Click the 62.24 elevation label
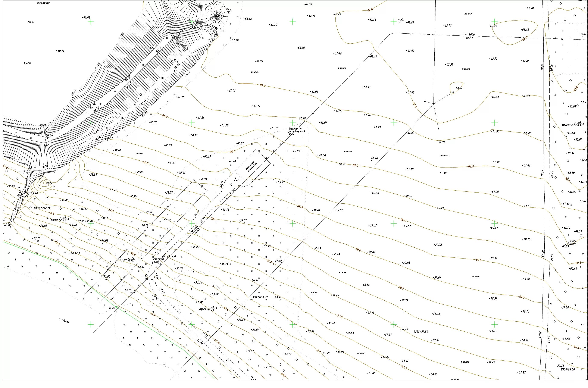The width and height of the screenshot is (588, 388). (x=260, y=61)
